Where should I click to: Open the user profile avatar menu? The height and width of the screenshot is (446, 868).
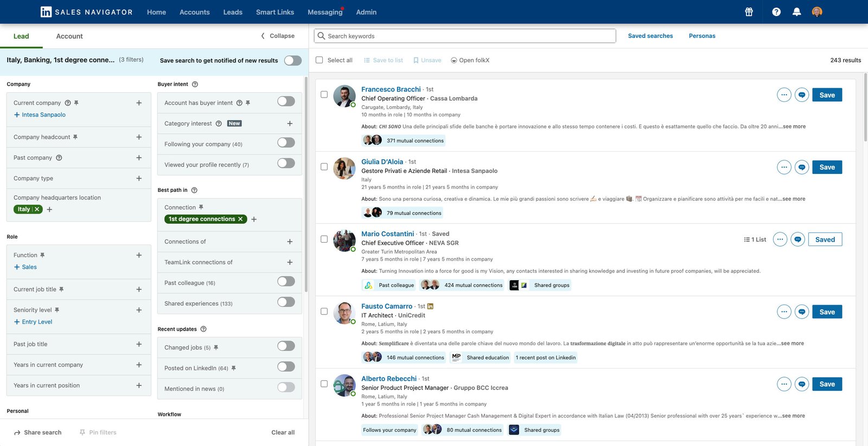tap(817, 12)
